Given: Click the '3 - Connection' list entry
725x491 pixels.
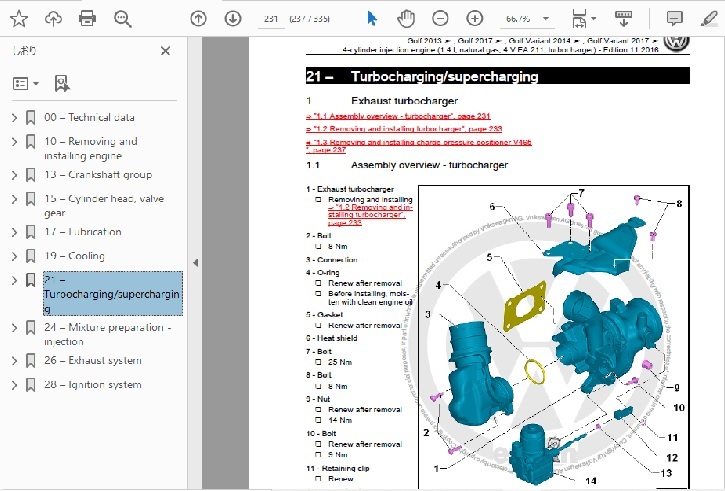Looking at the screenshot, I should coord(332,260).
